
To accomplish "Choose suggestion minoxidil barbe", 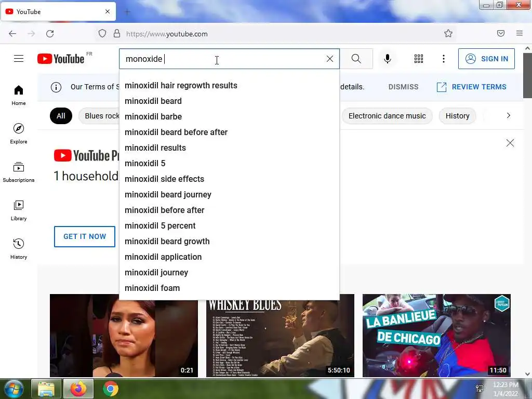I will (229, 117).
